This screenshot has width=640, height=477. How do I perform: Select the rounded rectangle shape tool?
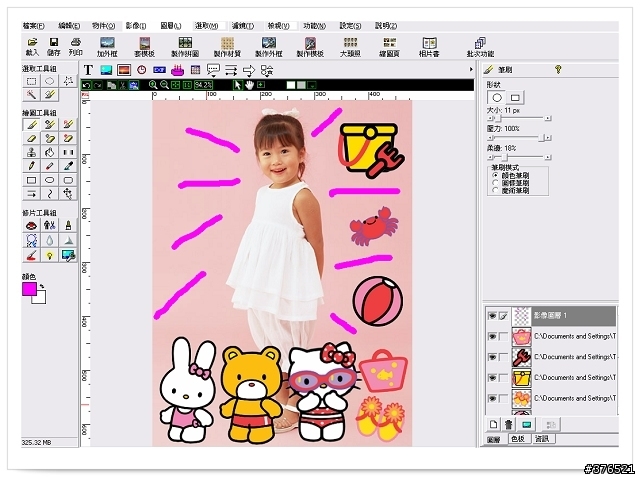click(x=68, y=180)
